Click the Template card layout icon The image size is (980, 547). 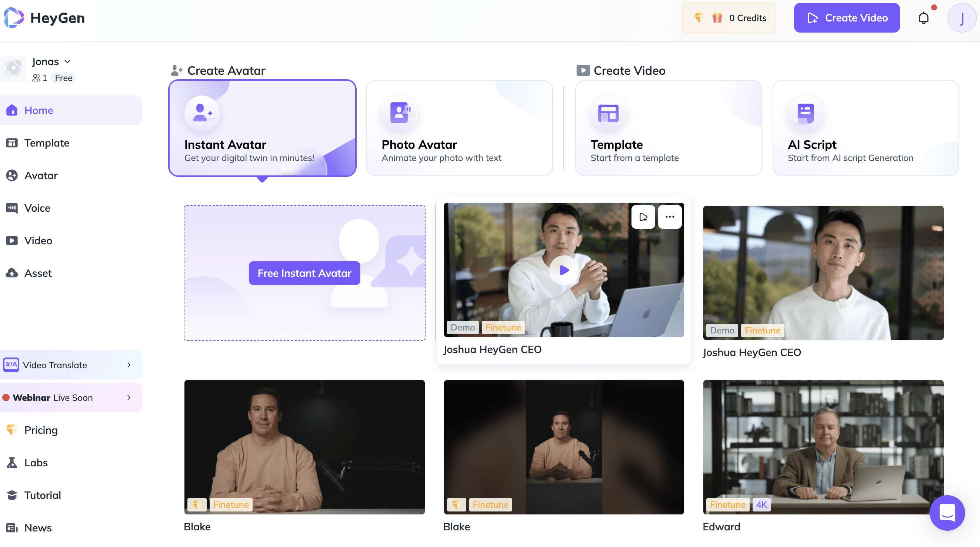[x=608, y=113]
